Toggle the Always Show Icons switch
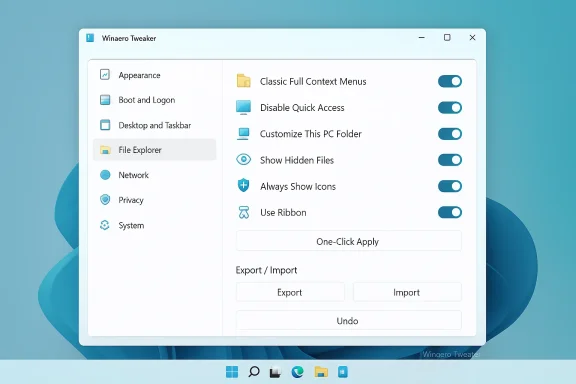Screen dimensions: 576x384 pyautogui.click(x=450, y=186)
